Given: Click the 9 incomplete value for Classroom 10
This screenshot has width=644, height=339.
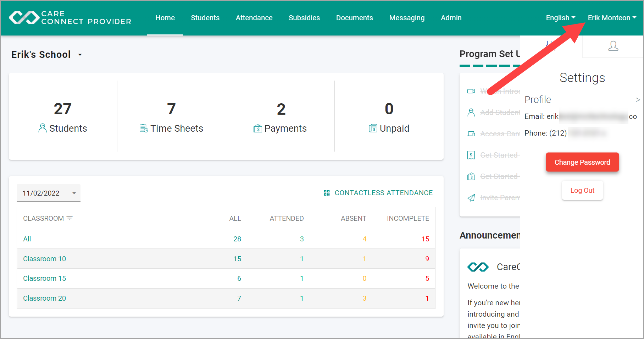Looking at the screenshot, I should pyautogui.click(x=427, y=259).
